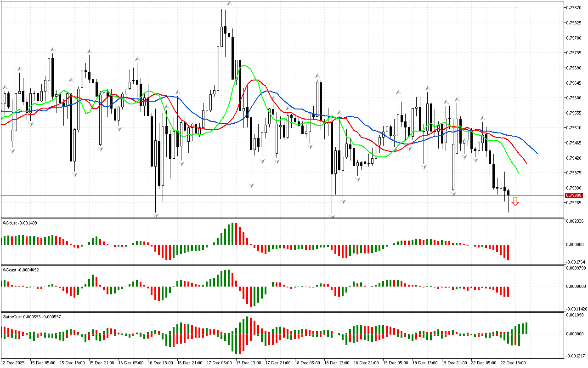Click the blue Alligator jaw line's right end
The height and width of the screenshot is (368, 588).
[537, 153]
